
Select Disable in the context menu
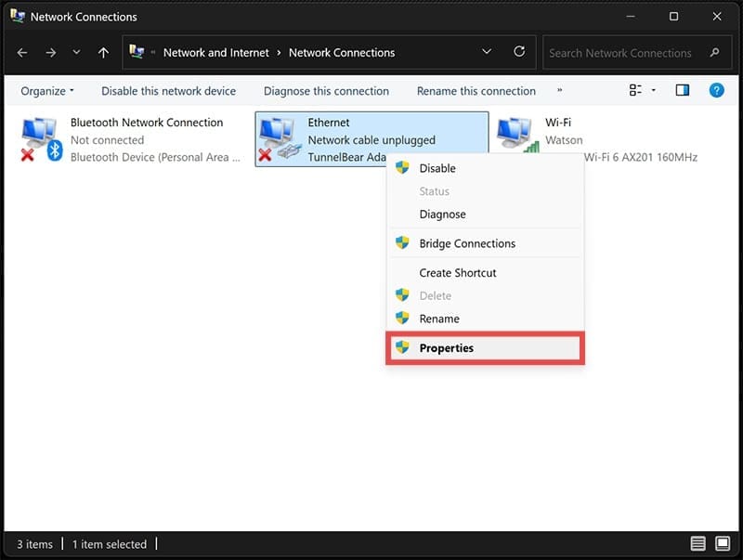[x=437, y=168]
